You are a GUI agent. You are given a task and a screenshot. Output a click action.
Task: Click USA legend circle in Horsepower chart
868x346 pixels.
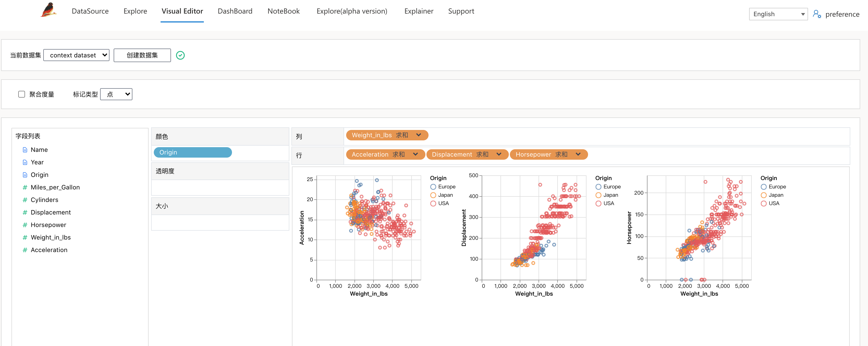[763, 203]
